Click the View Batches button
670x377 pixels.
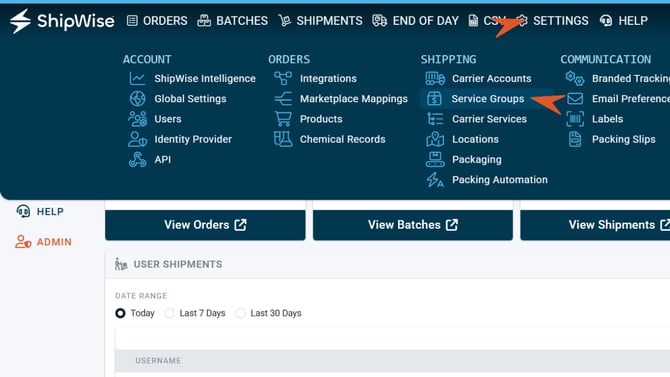click(x=413, y=225)
